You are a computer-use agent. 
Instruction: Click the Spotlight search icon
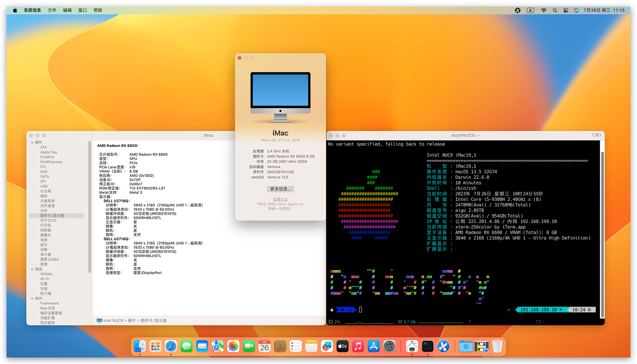[555, 10]
